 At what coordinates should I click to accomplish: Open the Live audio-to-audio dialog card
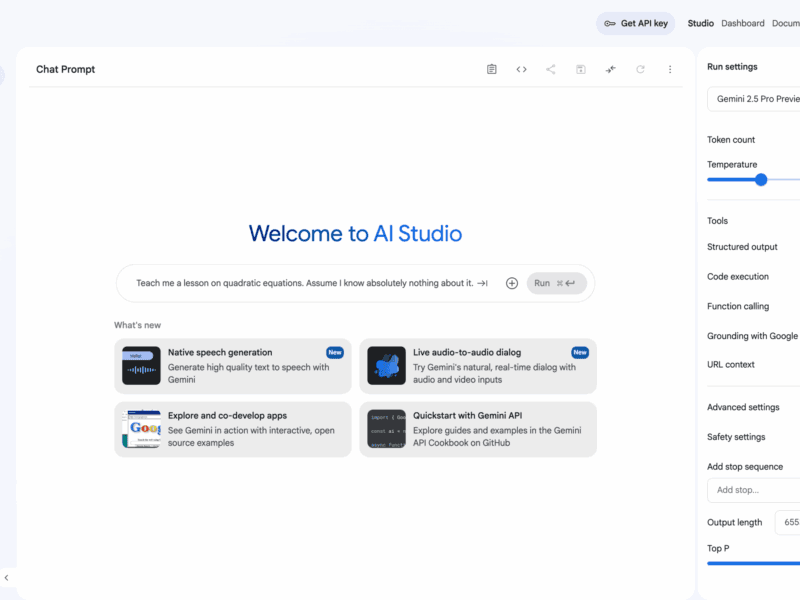click(478, 366)
